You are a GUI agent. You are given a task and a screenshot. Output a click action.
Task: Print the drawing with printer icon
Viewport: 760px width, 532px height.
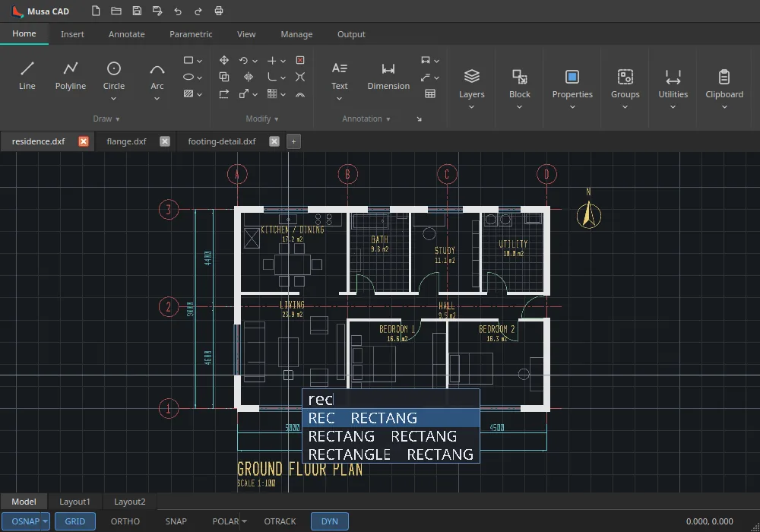click(x=219, y=11)
